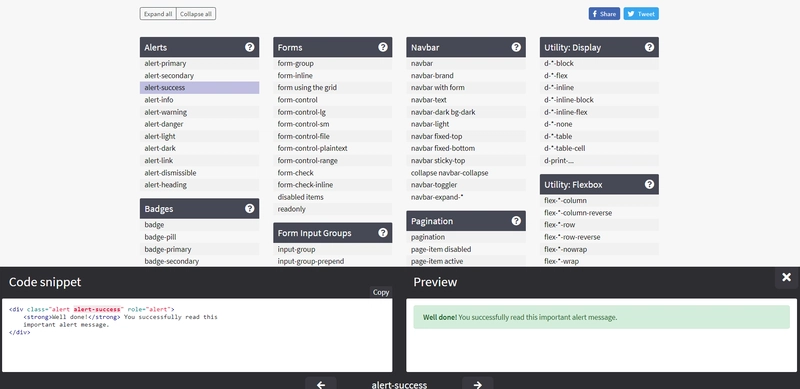Select the alert-danger item
Screen dimensions: 800x389
(199, 124)
